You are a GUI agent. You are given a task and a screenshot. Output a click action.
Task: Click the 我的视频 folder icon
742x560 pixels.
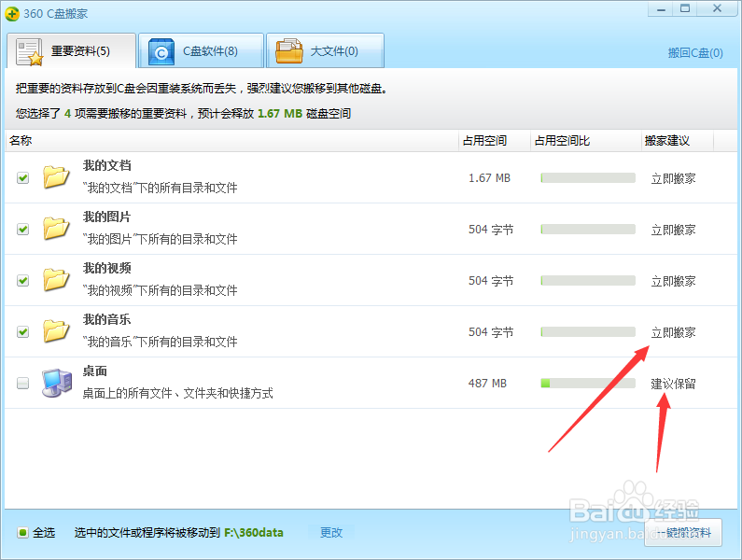(56, 280)
